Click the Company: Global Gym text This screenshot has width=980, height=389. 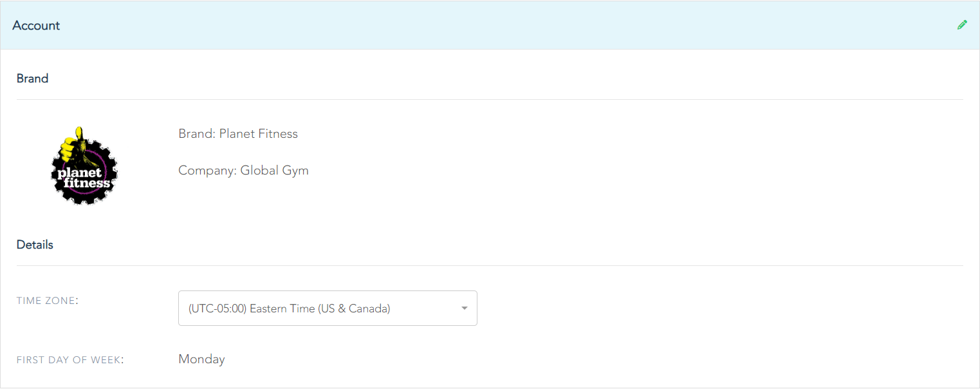pos(243,171)
